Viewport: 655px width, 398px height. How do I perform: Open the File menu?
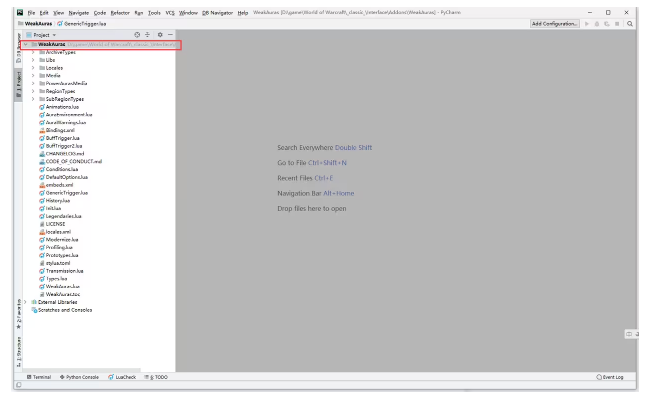click(31, 13)
